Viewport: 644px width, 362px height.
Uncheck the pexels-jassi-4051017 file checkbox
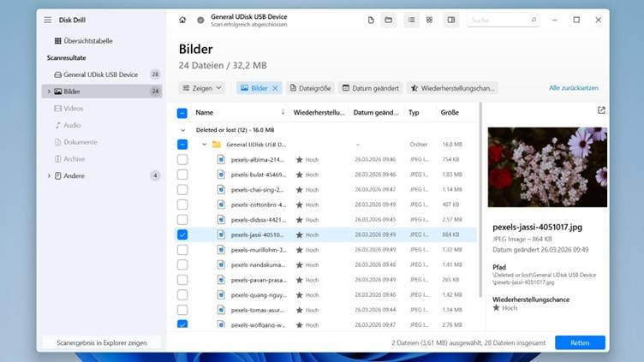(x=182, y=234)
